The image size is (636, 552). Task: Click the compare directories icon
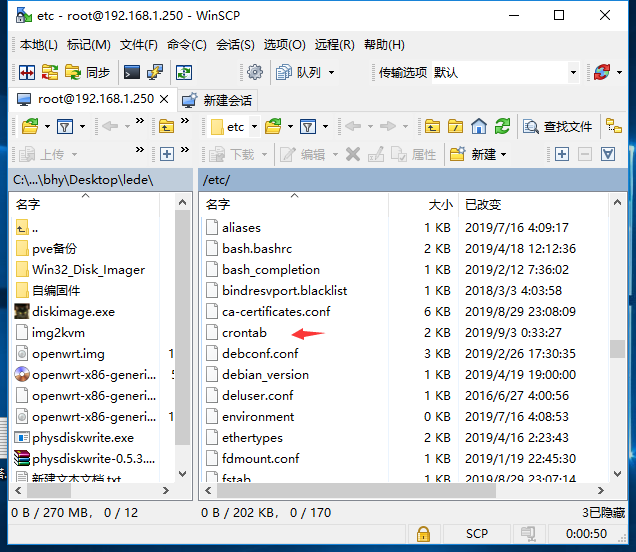click(27, 73)
